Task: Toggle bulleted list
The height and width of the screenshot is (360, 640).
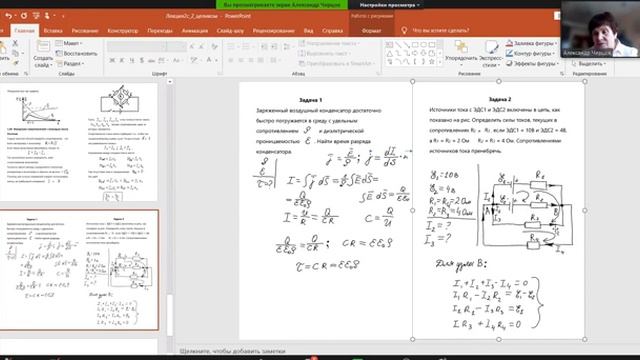Action: (x=232, y=46)
